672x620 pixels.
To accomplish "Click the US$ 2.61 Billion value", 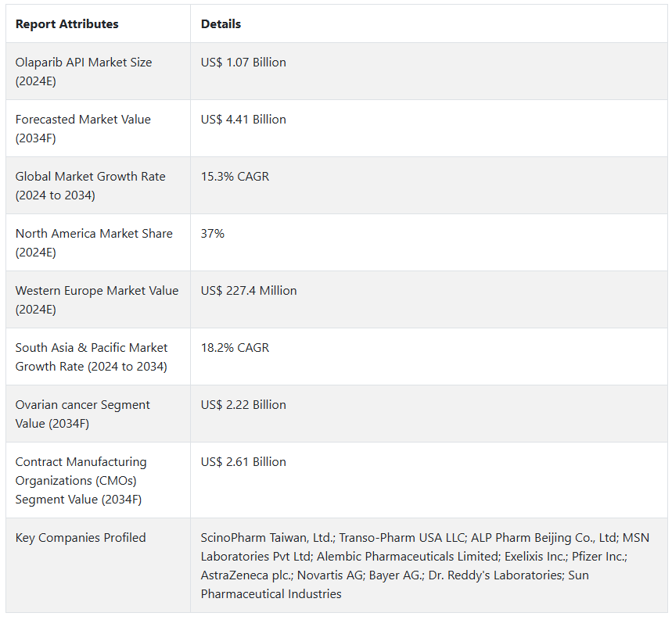I will pyautogui.click(x=243, y=462).
